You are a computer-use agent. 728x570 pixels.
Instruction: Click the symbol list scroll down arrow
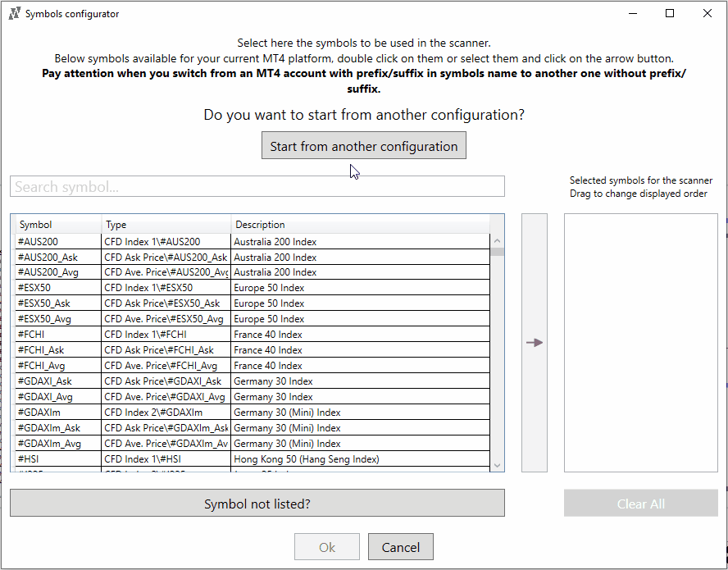click(498, 465)
